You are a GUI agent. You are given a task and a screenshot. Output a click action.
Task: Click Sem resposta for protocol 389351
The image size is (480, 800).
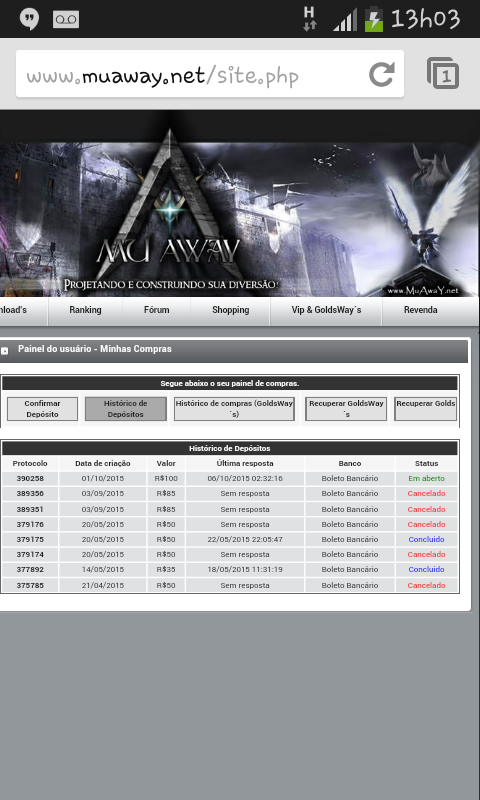click(x=245, y=509)
